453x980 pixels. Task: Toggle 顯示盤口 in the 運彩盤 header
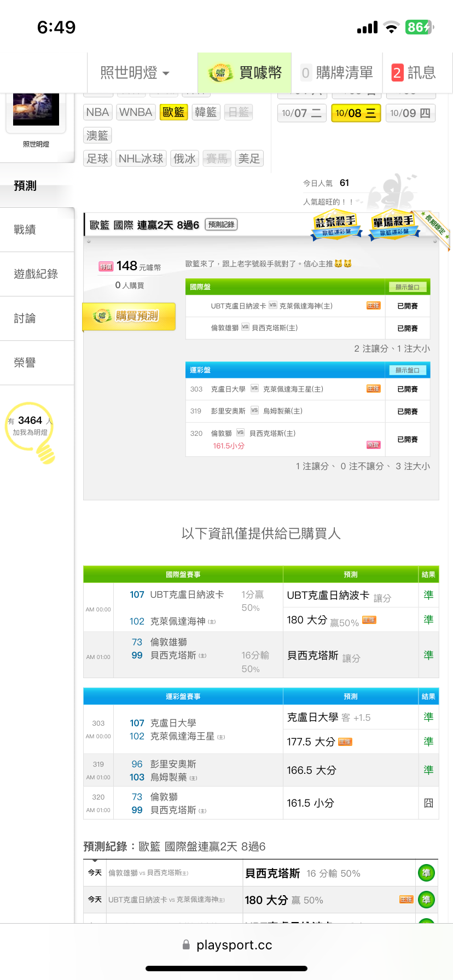[x=407, y=370]
